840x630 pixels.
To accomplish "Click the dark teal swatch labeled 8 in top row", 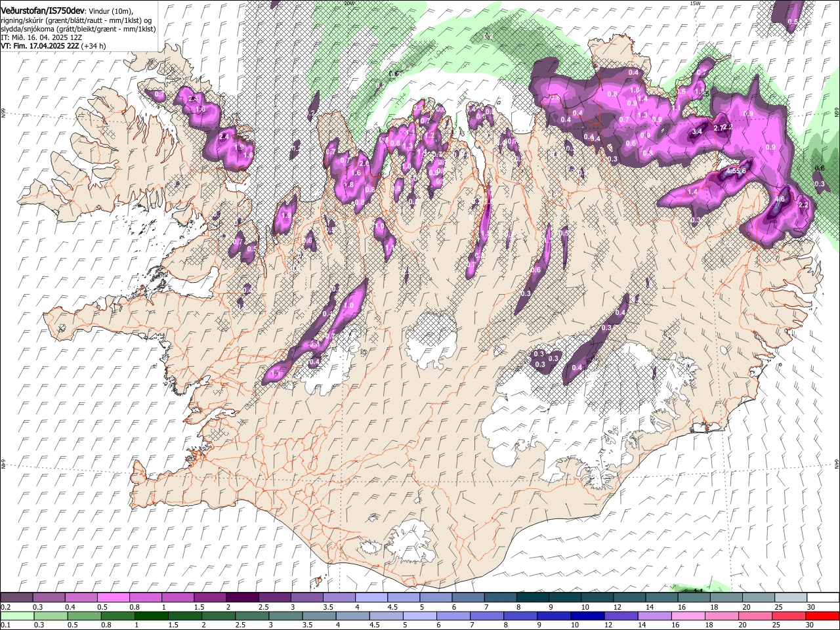I will tap(532, 598).
